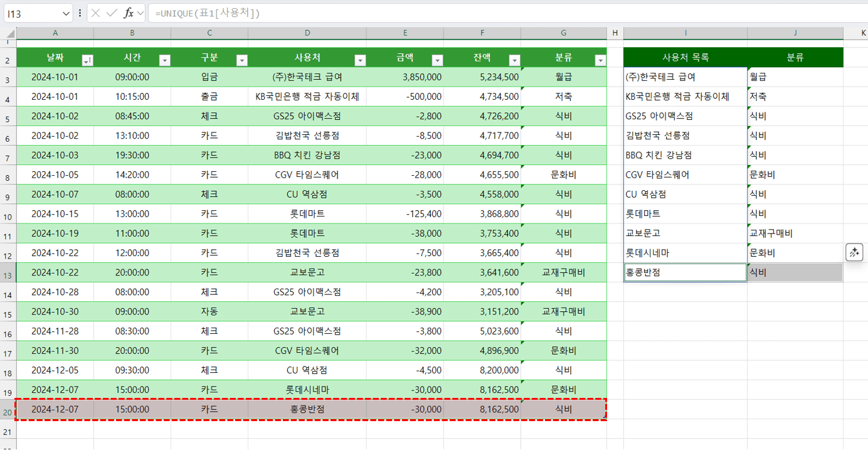Select the 홍콩반점 cell in the table
868x450 pixels.
307,409
